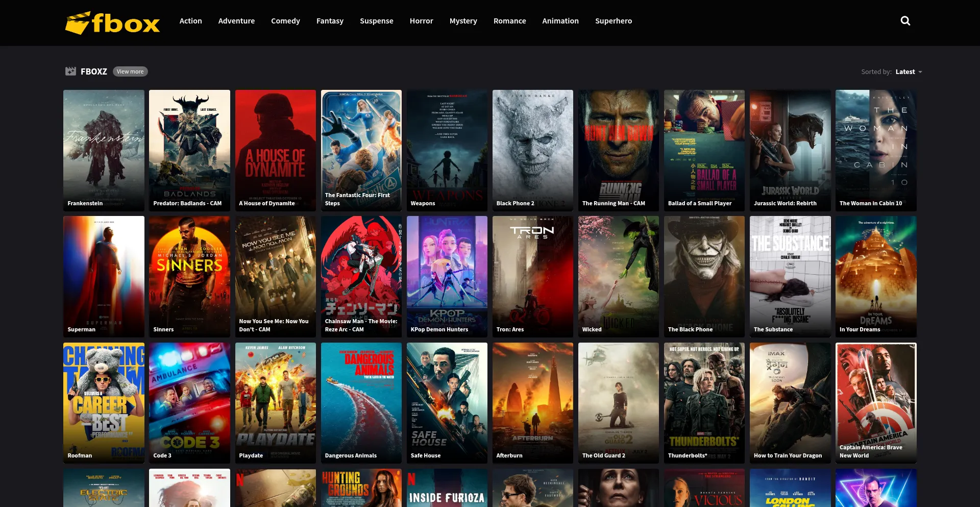Browse the Superhero category
Viewport: 980px width, 507px height.
coord(613,21)
